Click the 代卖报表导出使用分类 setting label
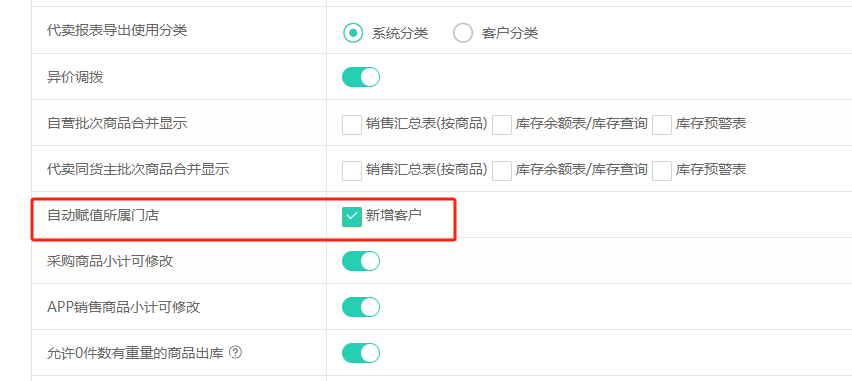Viewport: 852px width, 381px height. pyautogui.click(x=117, y=30)
